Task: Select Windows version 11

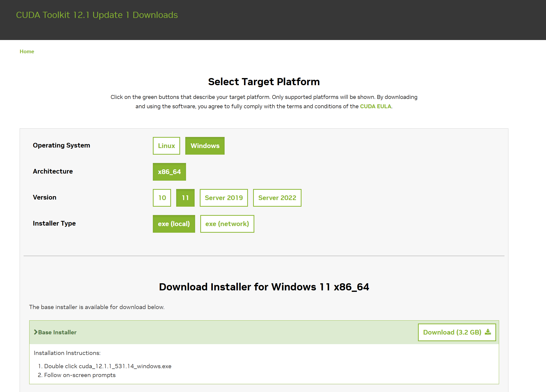Action: [185, 198]
